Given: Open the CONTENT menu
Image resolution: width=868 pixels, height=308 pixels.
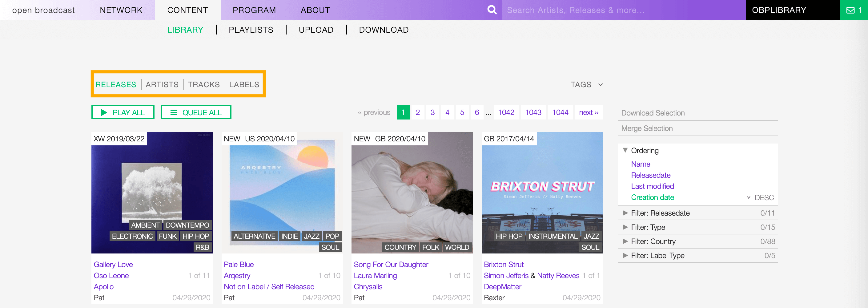Looking at the screenshot, I should click(188, 10).
